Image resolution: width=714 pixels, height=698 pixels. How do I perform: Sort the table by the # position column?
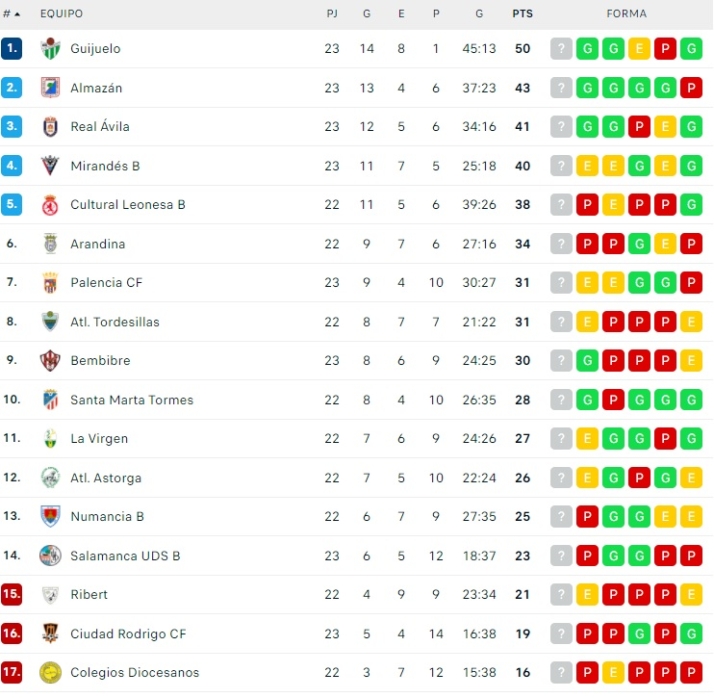click(11, 14)
